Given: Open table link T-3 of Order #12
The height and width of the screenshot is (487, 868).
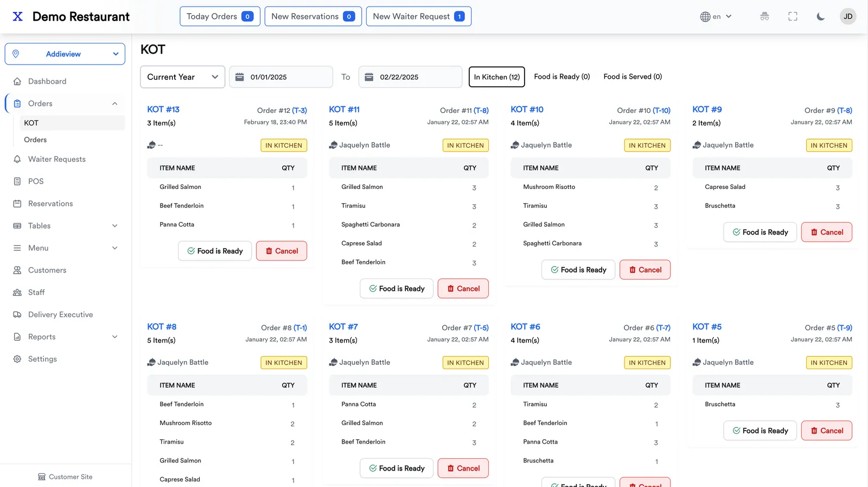Looking at the screenshot, I should point(299,110).
